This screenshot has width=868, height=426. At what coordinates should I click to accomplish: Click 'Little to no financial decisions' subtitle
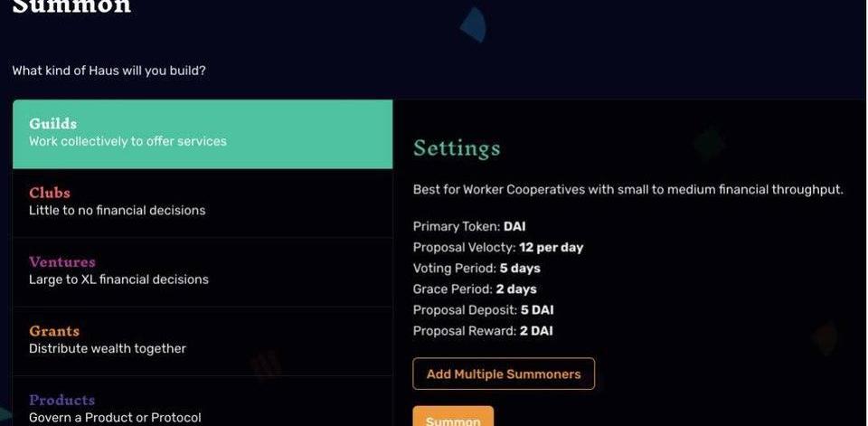[117, 210]
